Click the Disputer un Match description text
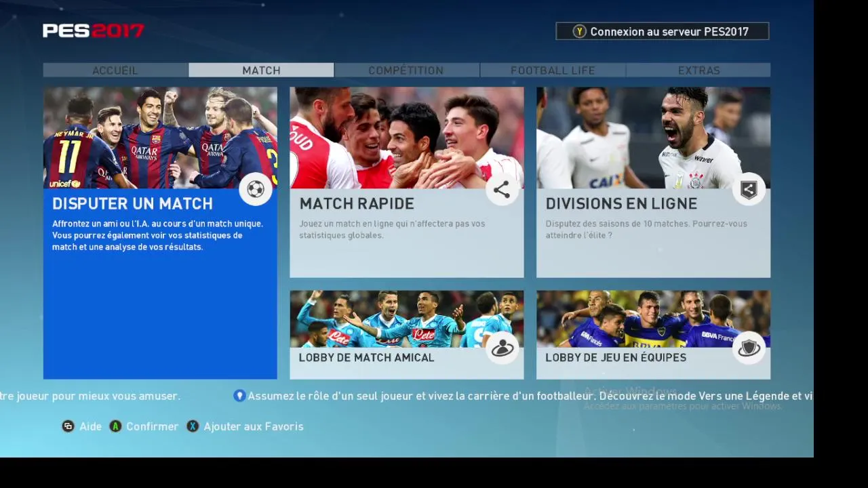868x488 pixels. [x=157, y=235]
